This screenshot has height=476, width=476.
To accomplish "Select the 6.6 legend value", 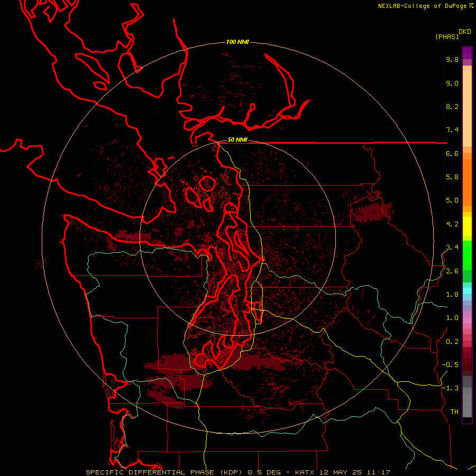I will coord(452,153).
